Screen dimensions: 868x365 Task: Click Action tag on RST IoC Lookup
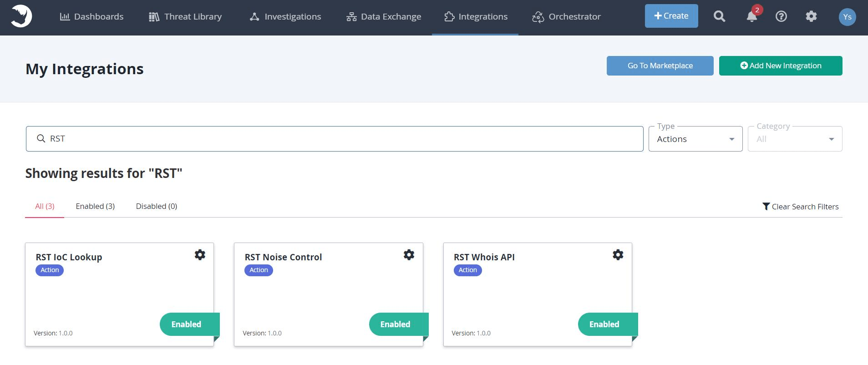pos(50,270)
